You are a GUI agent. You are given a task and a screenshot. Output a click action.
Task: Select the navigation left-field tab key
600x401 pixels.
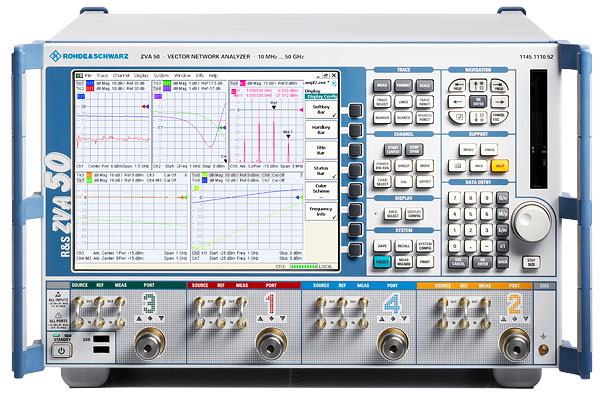point(457,85)
